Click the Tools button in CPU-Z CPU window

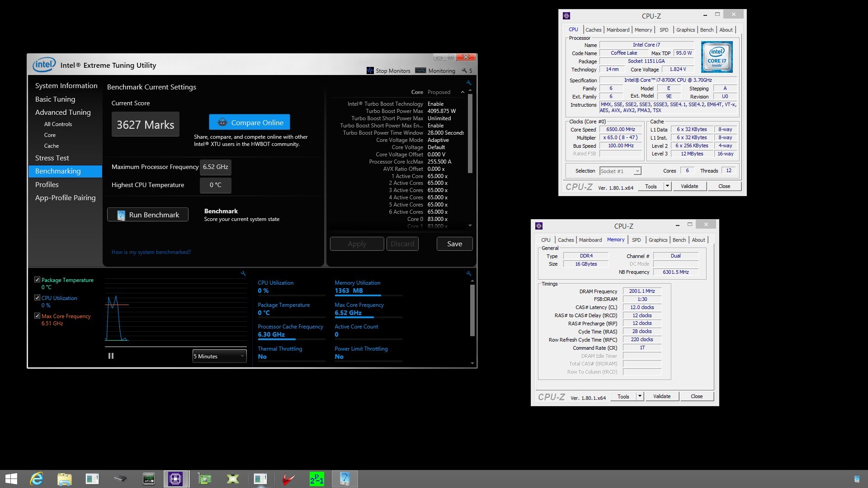(651, 186)
